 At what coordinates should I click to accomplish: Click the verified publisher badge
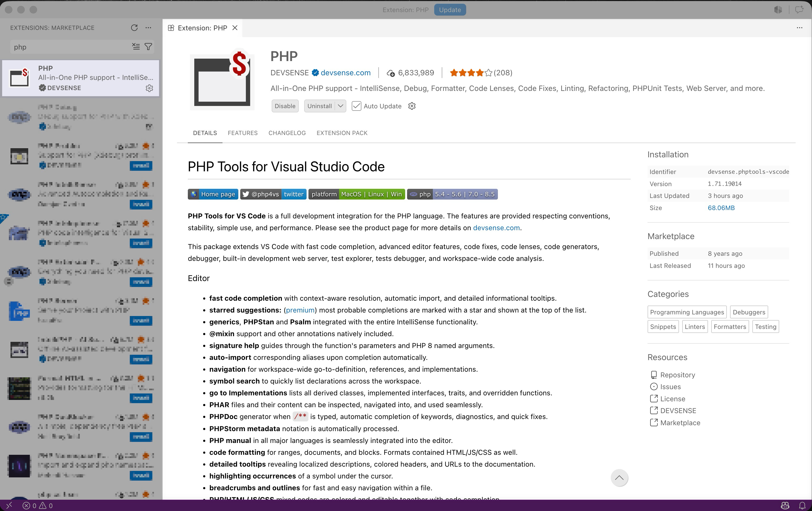coord(315,73)
